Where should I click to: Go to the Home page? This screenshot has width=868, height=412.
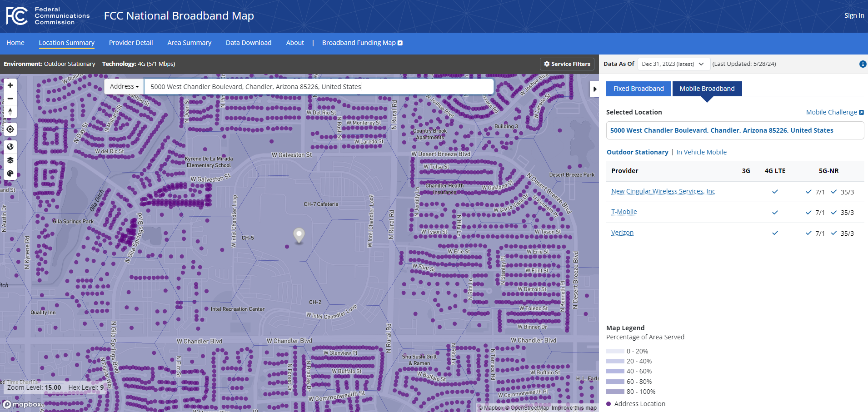(x=15, y=43)
